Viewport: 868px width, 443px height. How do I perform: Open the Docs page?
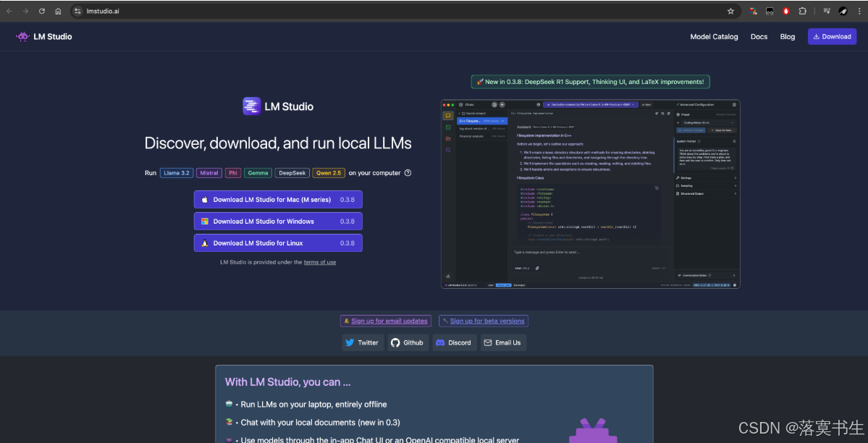coord(759,36)
